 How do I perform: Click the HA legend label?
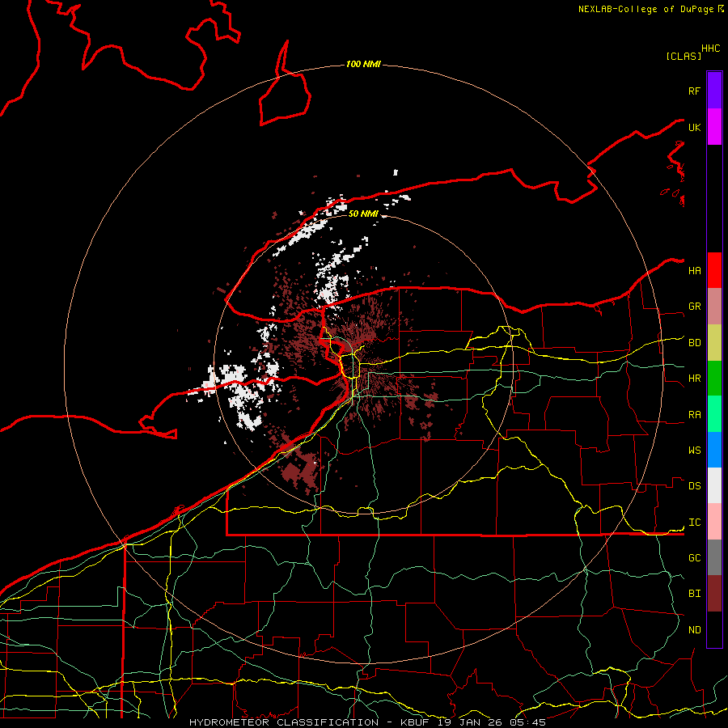pos(694,270)
